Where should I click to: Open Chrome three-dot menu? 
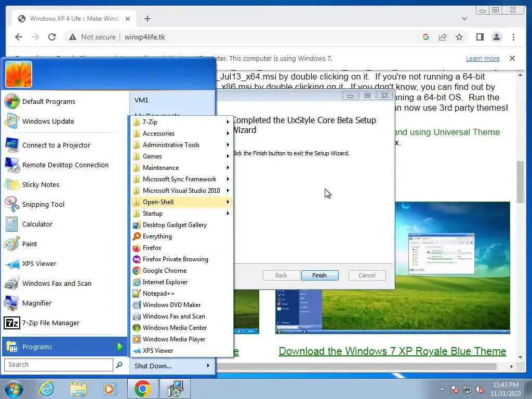[x=513, y=37]
